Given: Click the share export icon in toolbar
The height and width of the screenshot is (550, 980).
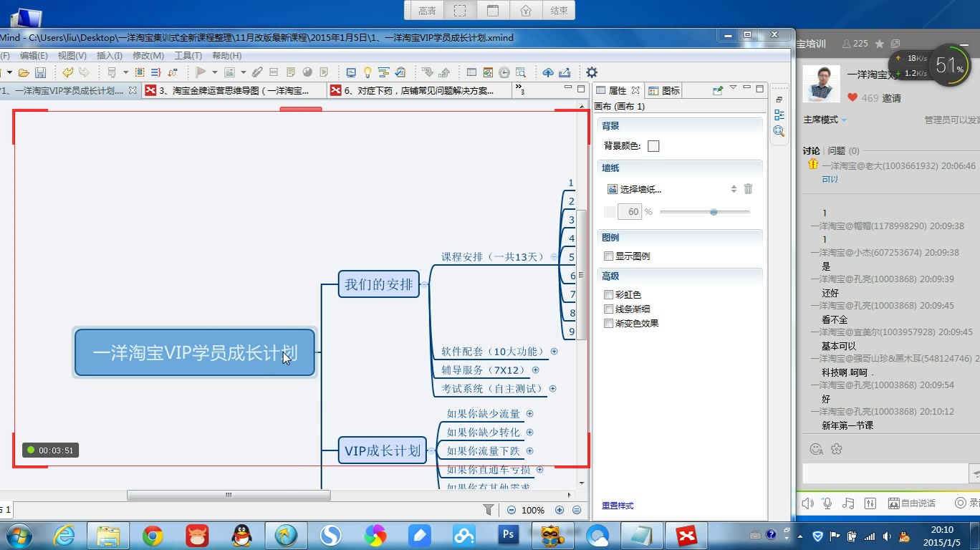Looking at the screenshot, I should point(565,72).
